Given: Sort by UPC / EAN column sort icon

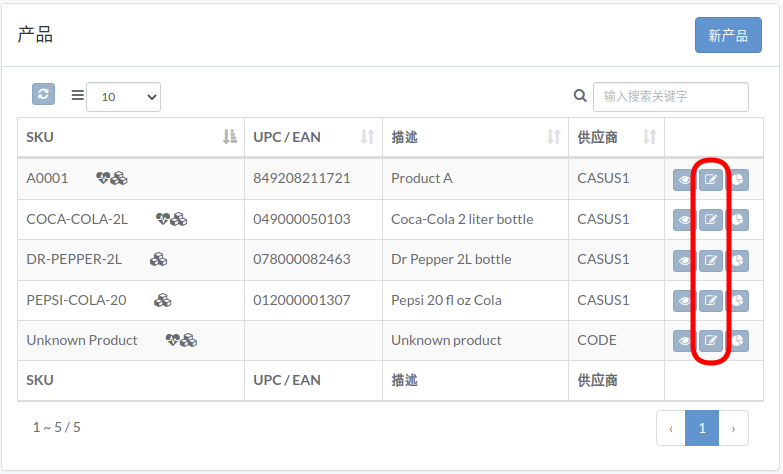Looking at the screenshot, I should coord(368,137).
